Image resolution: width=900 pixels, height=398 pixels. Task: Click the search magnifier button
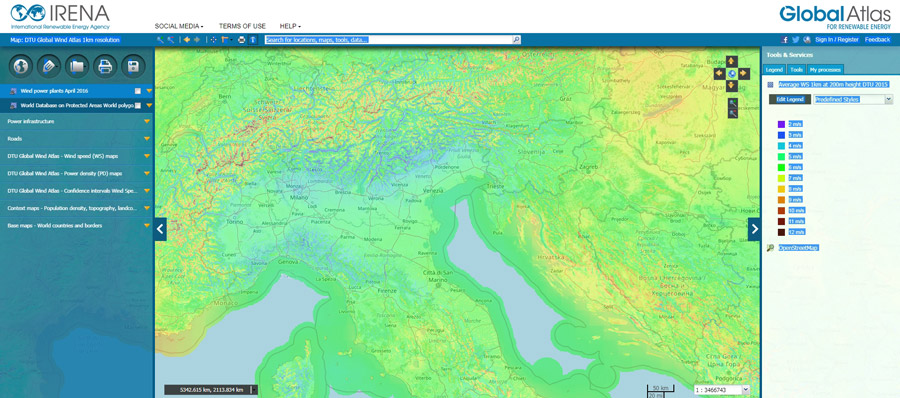[516, 40]
